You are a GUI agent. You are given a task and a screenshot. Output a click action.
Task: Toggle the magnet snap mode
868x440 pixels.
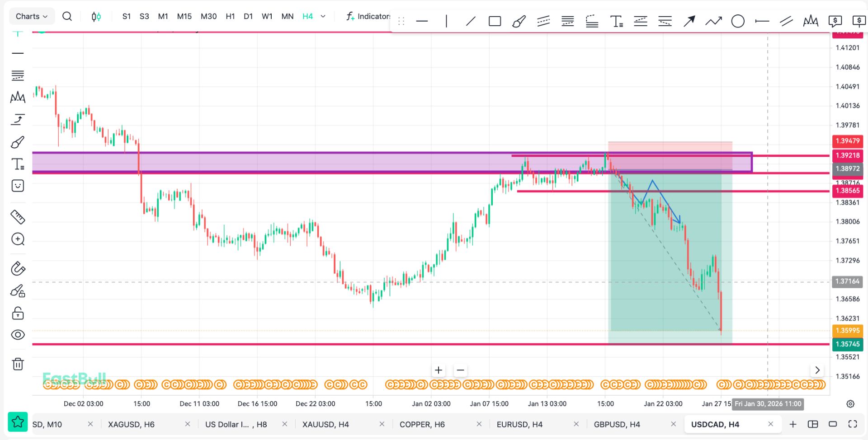[18, 269]
